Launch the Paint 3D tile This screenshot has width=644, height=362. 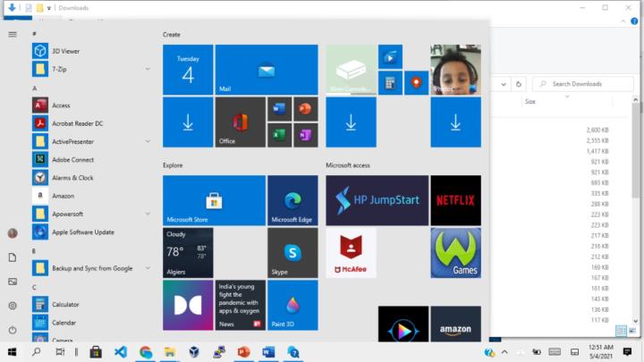point(292,305)
